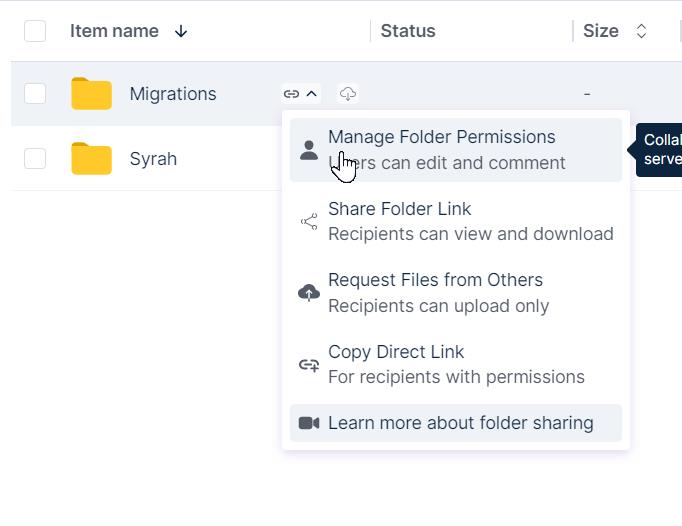The height and width of the screenshot is (526, 682).
Task: Click the Status column header
Action: tap(408, 31)
